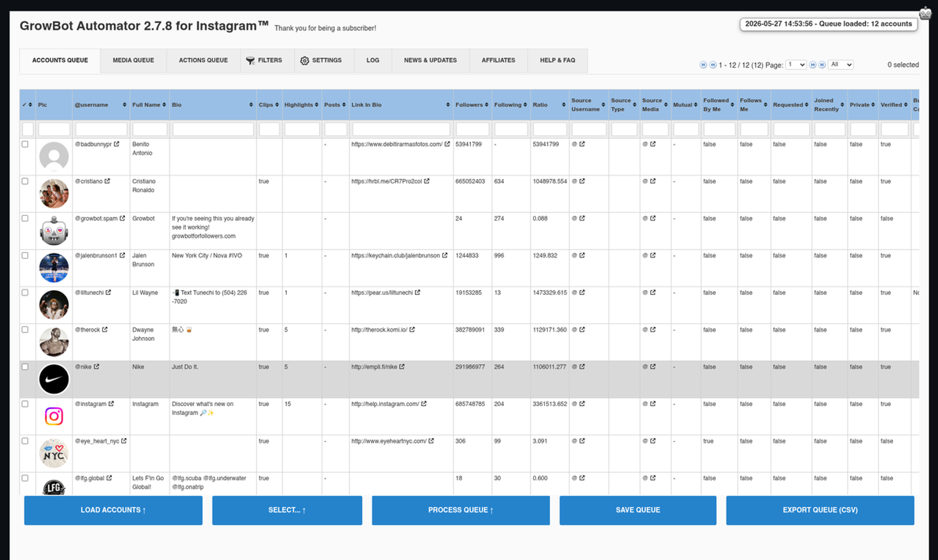
Task: Go to next page of queue
Action: pyautogui.click(x=813, y=65)
